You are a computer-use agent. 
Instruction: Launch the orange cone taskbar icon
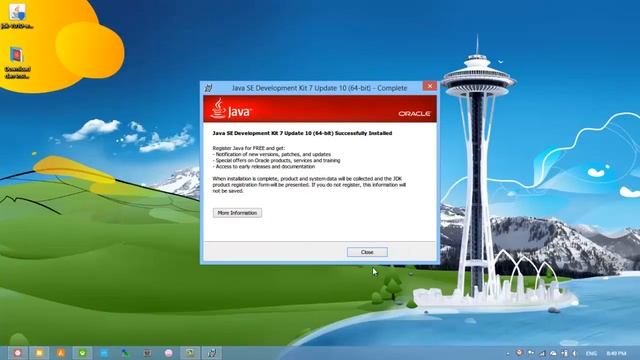[61, 353]
